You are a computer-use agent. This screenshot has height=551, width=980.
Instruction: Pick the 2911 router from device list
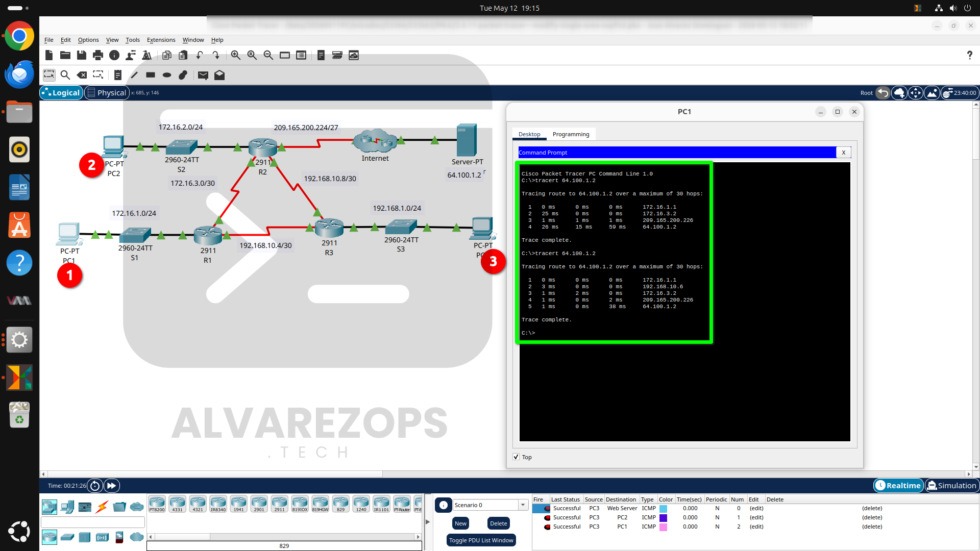tap(279, 504)
